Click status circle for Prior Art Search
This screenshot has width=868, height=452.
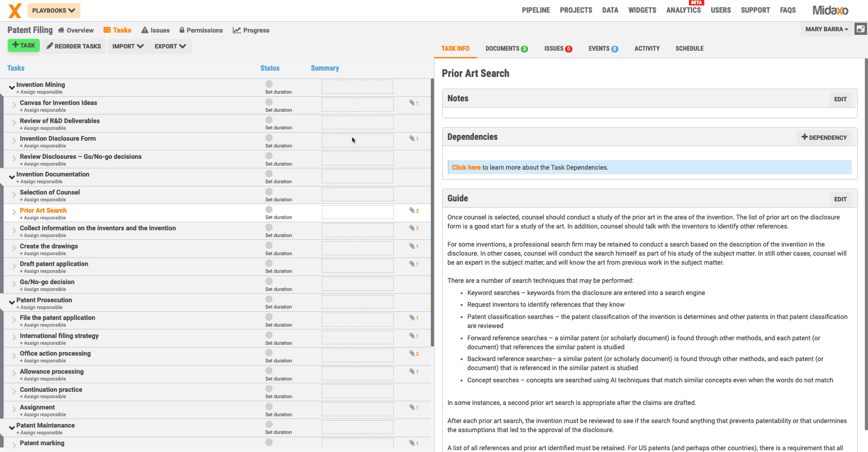[x=269, y=209]
